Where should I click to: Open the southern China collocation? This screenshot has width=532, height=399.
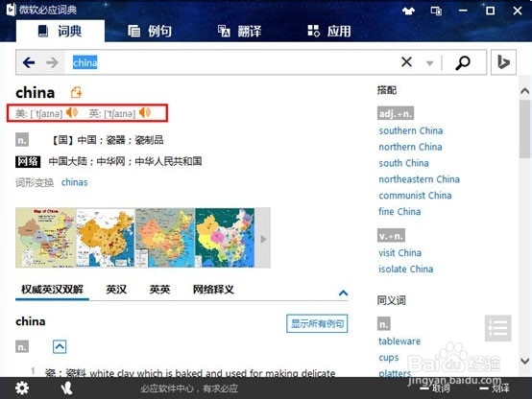point(411,130)
